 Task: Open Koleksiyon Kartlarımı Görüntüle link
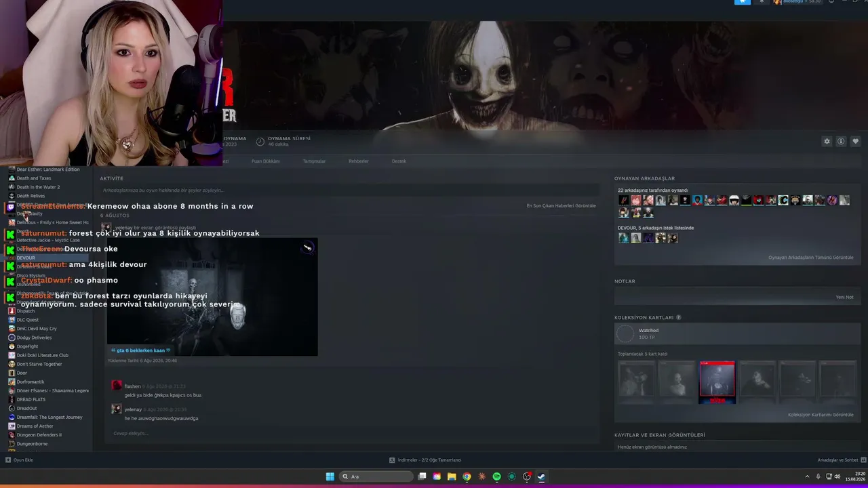[x=821, y=415]
